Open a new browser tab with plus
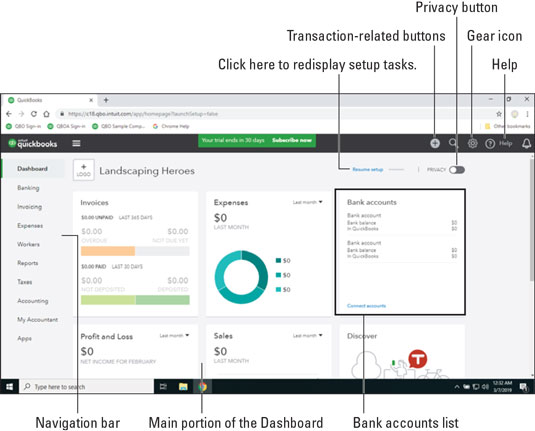 (x=106, y=100)
